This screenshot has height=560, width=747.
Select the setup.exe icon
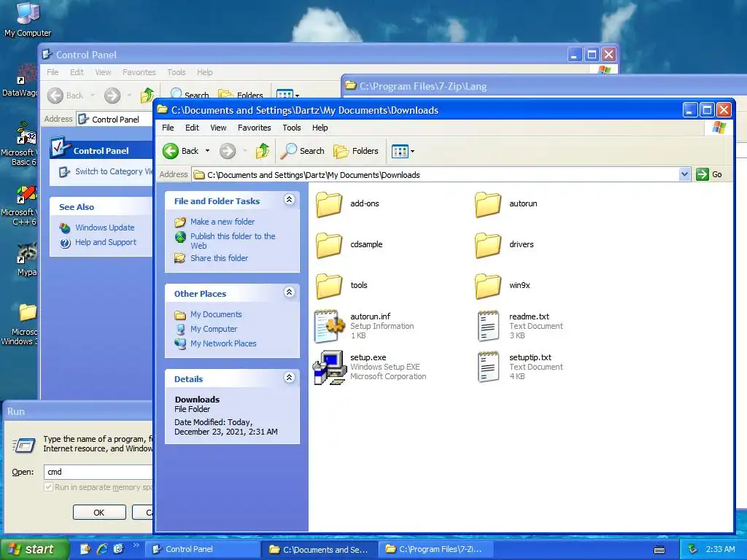[x=329, y=367]
